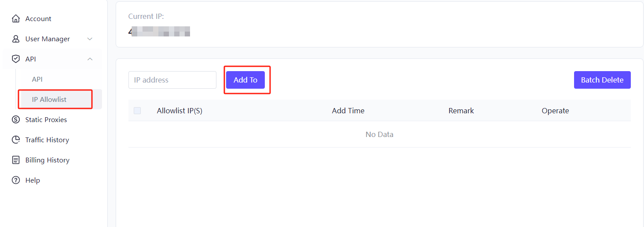Click the Add Time column header
644x227 pixels.
348,111
